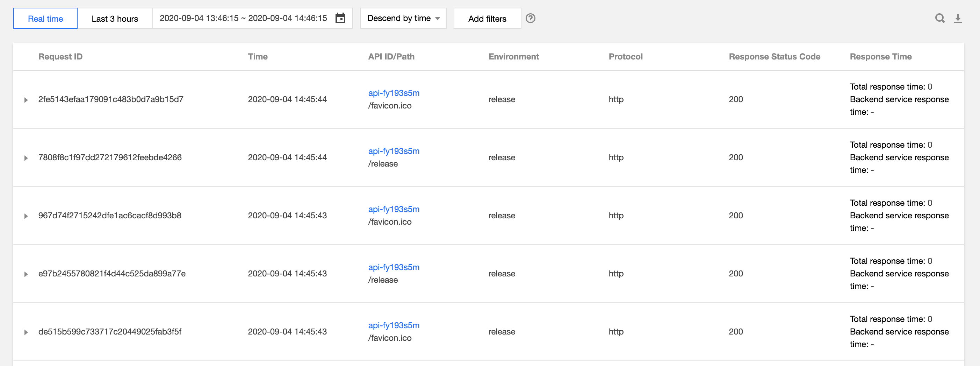Open the calendar date picker icon
Screen dimensions: 980x366
[x=340, y=18]
